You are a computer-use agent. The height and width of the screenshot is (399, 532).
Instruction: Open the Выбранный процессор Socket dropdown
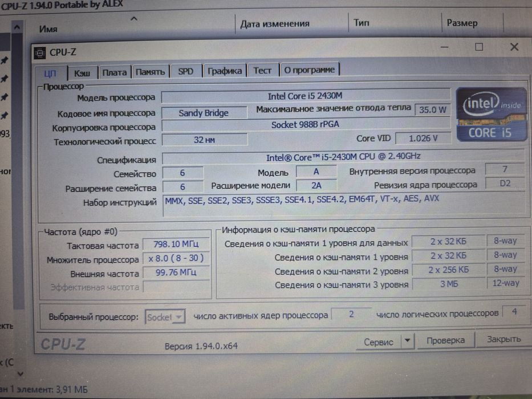pos(165,317)
